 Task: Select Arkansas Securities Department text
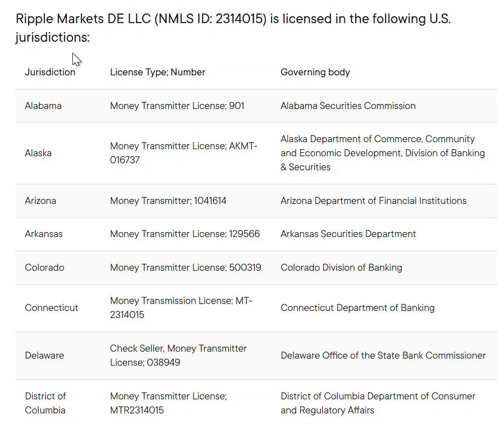348,234
